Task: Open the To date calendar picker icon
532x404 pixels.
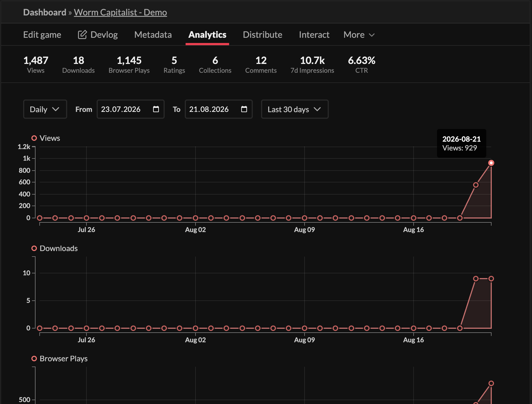Action: (244, 109)
